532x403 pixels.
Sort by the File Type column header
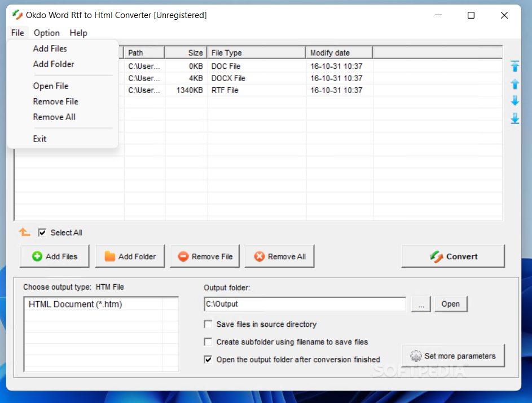[x=257, y=53]
